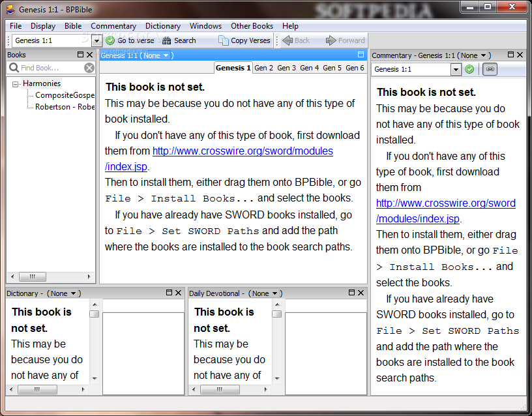Click the toolbar verse reference input
The width and height of the screenshot is (532, 416).
pyautogui.click(x=52, y=40)
